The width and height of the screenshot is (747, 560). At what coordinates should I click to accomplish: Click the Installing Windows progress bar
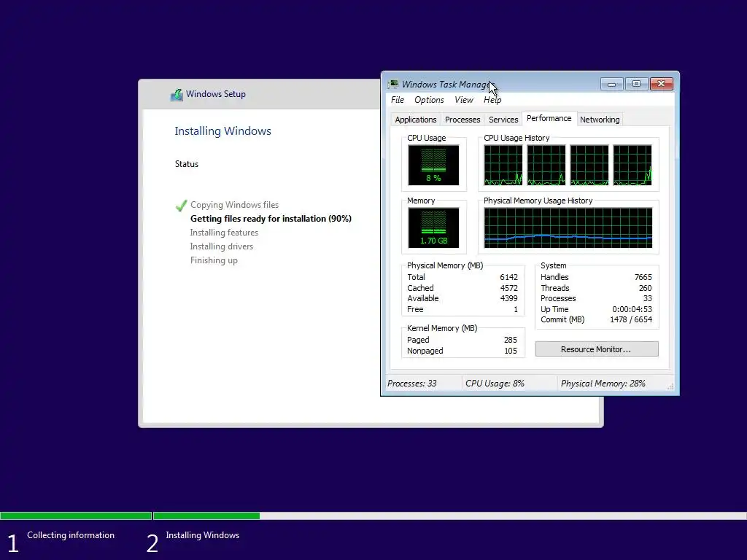[449, 516]
